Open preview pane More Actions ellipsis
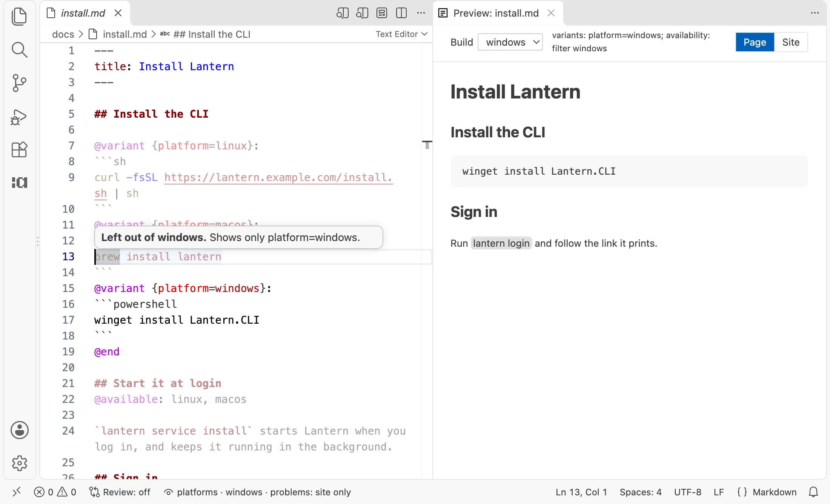This screenshot has height=504, width=830. 815,13
